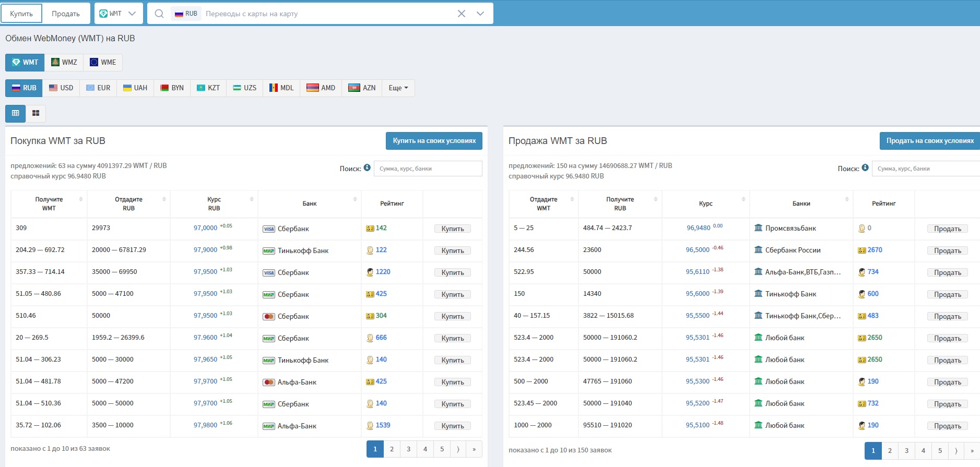Open rating 1220 user icon
The image size is (980, 467).
point(370,272)
